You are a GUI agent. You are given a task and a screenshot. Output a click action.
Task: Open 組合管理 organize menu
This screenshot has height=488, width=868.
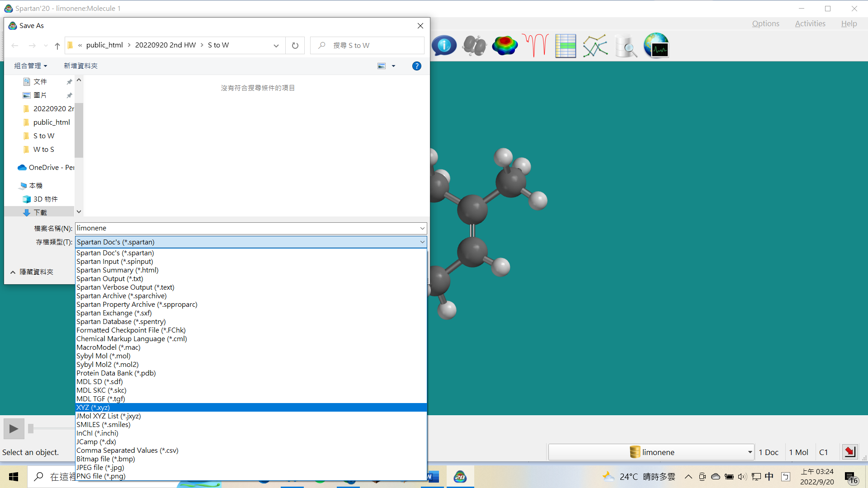(x=31, y=66)
